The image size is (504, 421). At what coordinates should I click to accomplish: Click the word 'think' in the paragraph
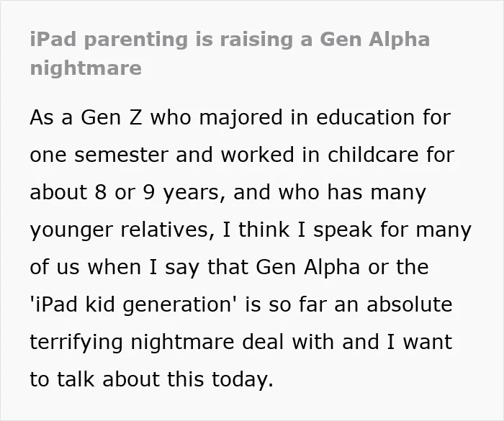click(264, 230)
